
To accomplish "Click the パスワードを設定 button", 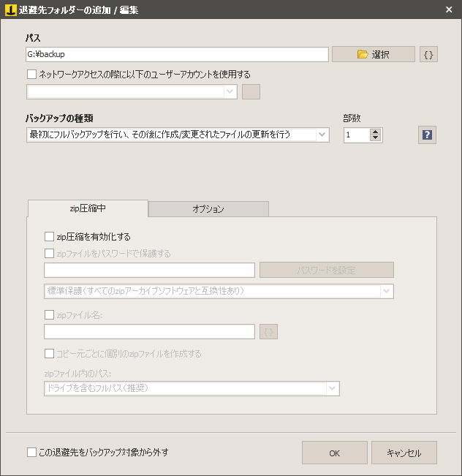I will click(327, 270).
